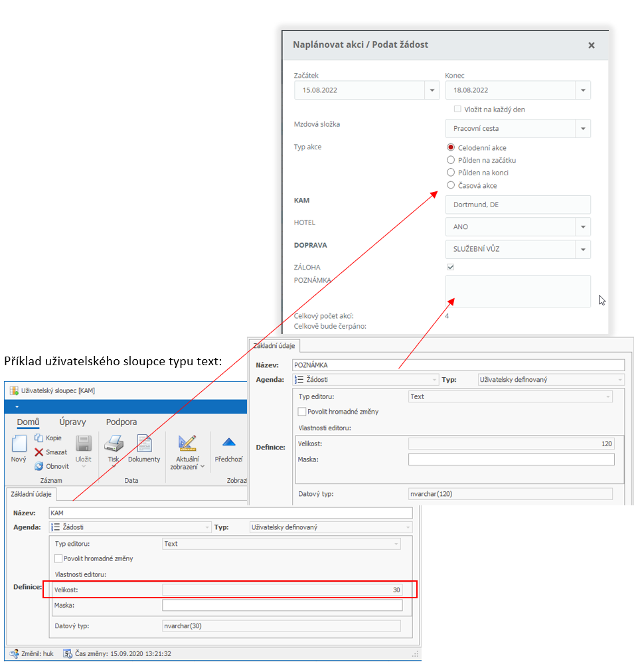Click Maska field in KAM window

pos(282,606)
